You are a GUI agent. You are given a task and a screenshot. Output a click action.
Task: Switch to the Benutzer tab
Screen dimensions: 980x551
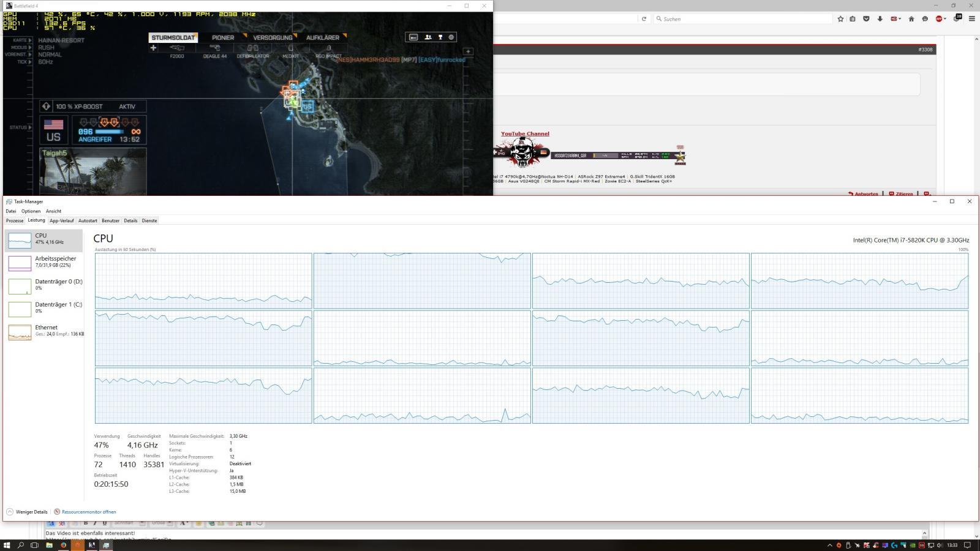[x=111, y=220]
